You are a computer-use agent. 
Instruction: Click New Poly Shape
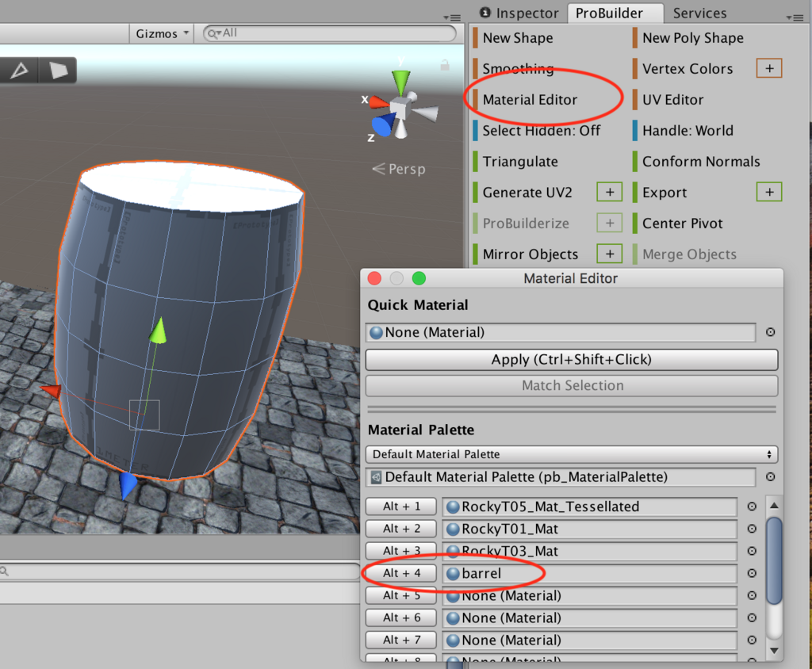click(x=692, y=38)
